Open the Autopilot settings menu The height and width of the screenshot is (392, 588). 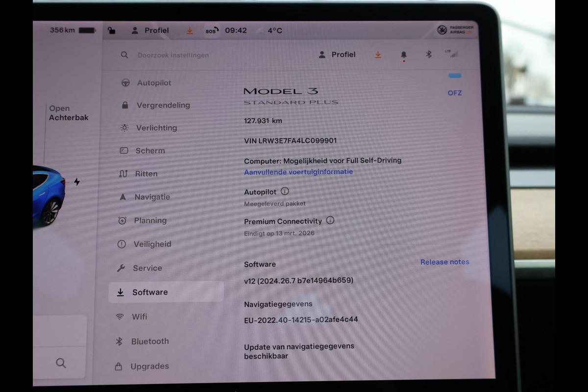tap(154, 83)
